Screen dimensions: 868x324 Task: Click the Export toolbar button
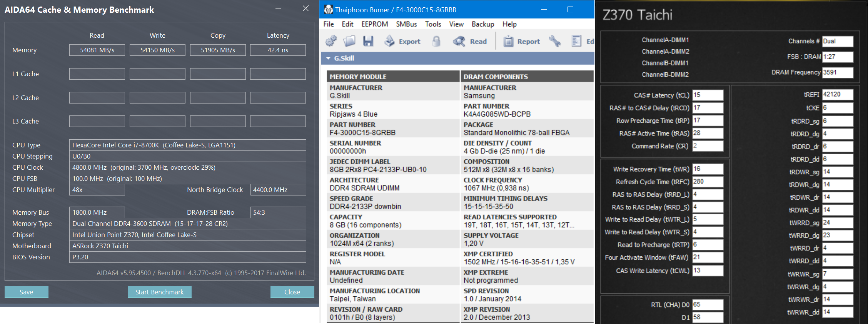tap(402, 41)
